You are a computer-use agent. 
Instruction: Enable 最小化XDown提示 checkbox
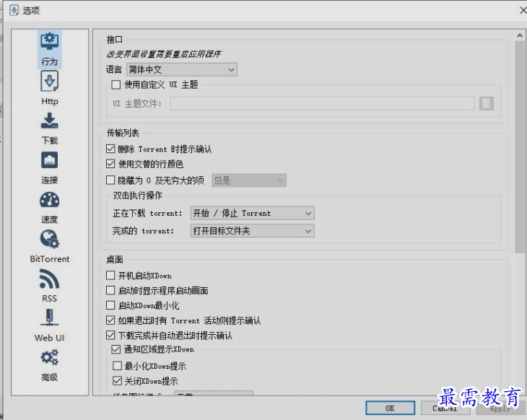[x=117, y=366]
